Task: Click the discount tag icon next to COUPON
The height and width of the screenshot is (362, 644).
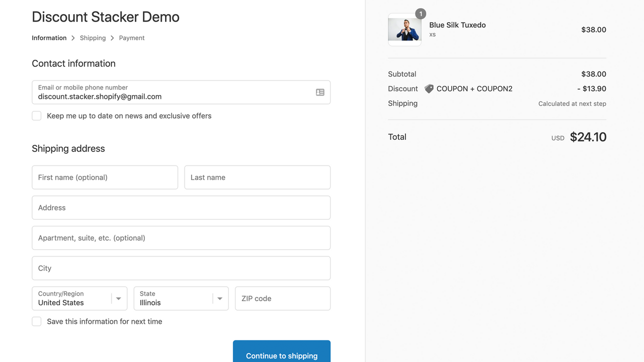Action: tap(428, 88)
